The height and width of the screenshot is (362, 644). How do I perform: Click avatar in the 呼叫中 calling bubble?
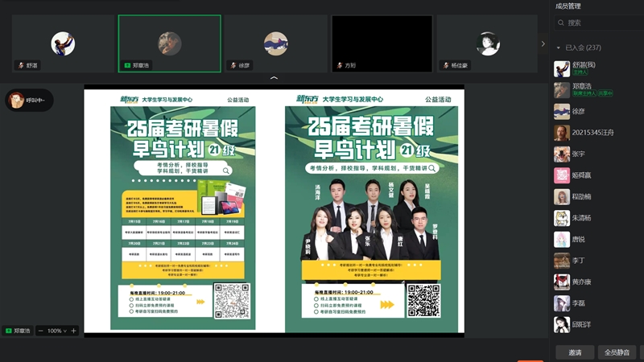coord(16,100)
